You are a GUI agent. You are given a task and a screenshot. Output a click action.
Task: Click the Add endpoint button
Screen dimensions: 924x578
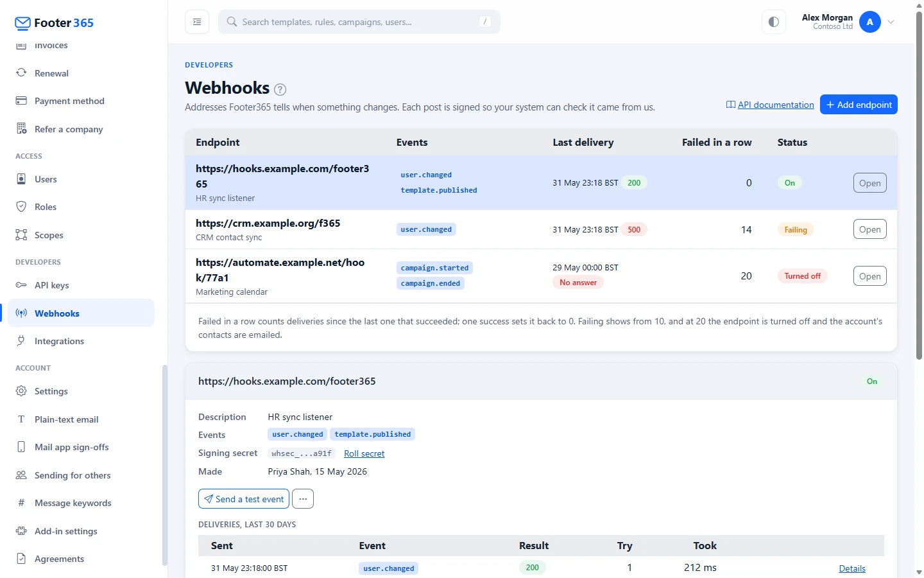(859, 105)
